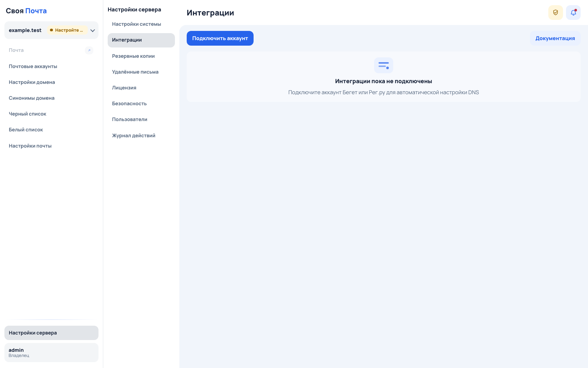The image size is (588, 368).
Task: Select Интеграции in server settings menu
Action: [x=141, y=40]
